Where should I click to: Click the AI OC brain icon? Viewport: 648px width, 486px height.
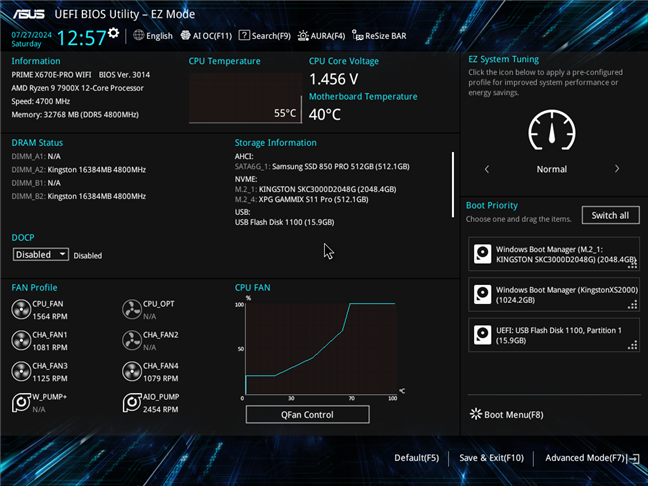click(186, 36)
